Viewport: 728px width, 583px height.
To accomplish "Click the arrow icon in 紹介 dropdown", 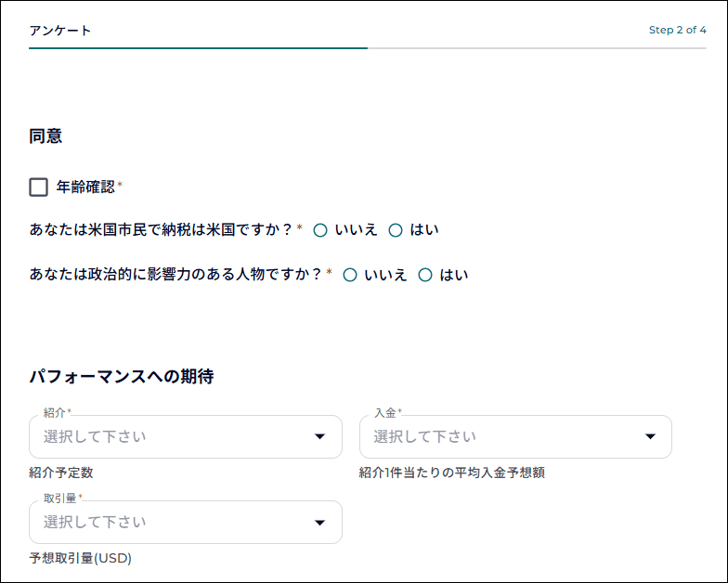I will pos(319,436).
